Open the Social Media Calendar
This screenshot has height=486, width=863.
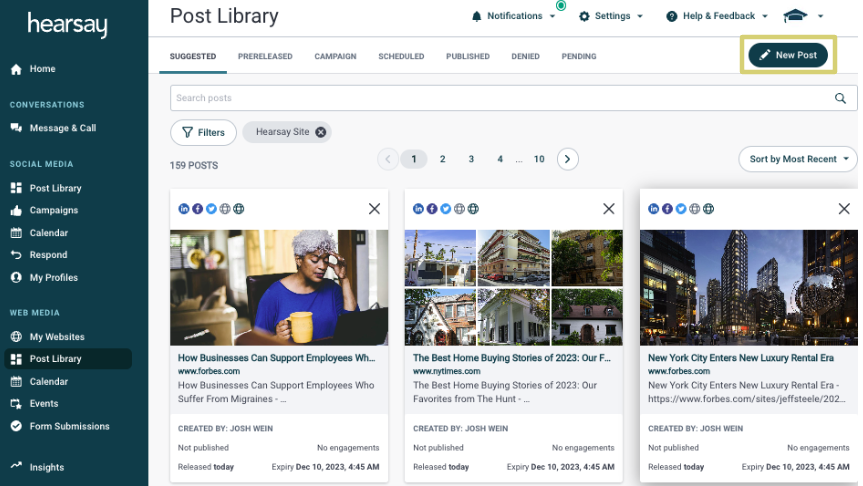[39, 233]
